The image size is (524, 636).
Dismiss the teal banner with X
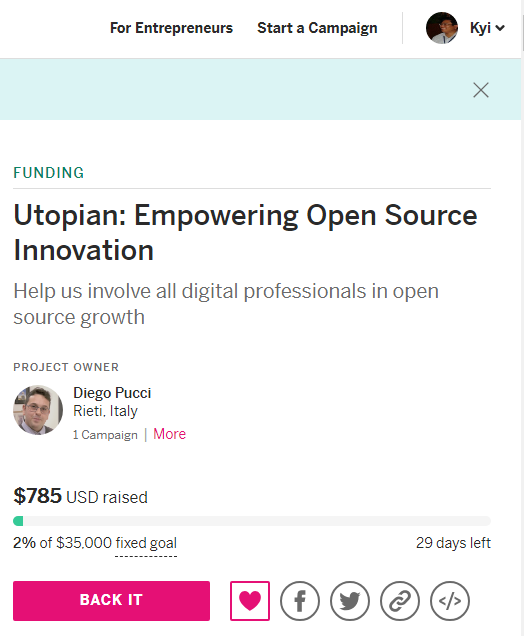coord(481,90)
